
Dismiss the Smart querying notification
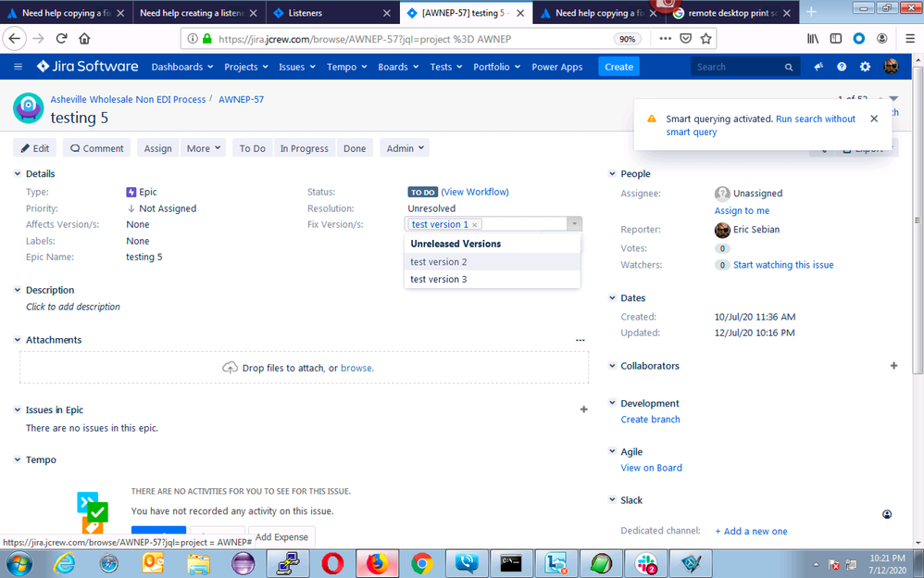click(874, 119)
